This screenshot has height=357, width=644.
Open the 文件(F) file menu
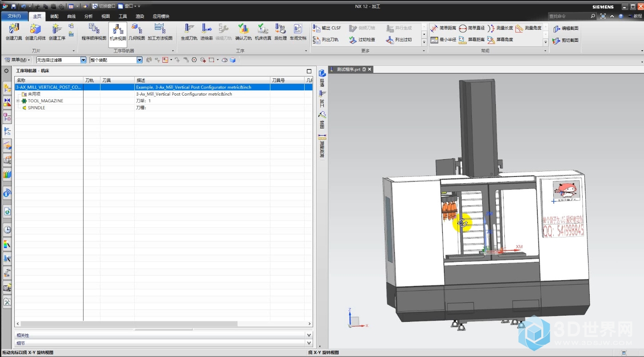pyautogui.click(x=14, y=16)
